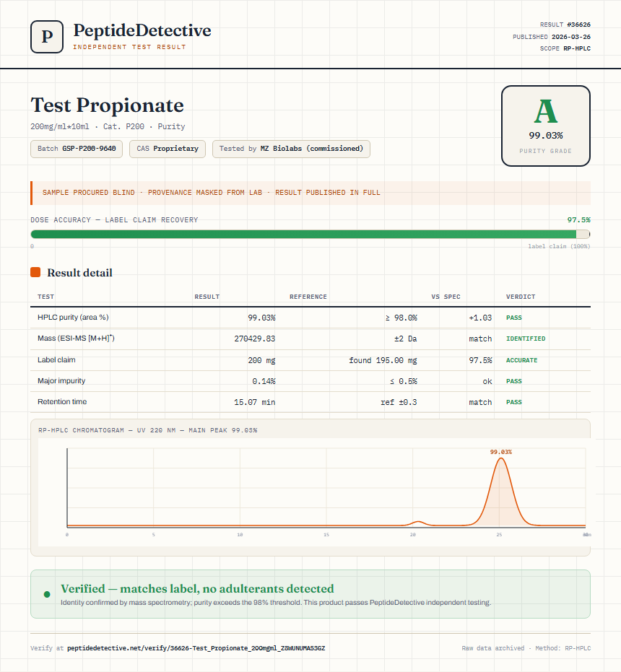The height and width of the screenshot is (672, 621).
Task: Click the orange square beside Result detail
Action: point(35,272)
